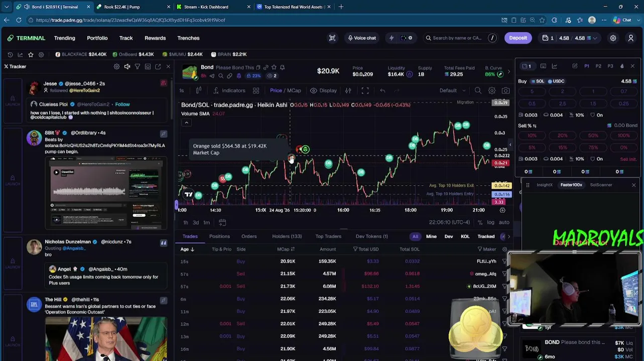Mute the X Tracker sound

point(127,67)
